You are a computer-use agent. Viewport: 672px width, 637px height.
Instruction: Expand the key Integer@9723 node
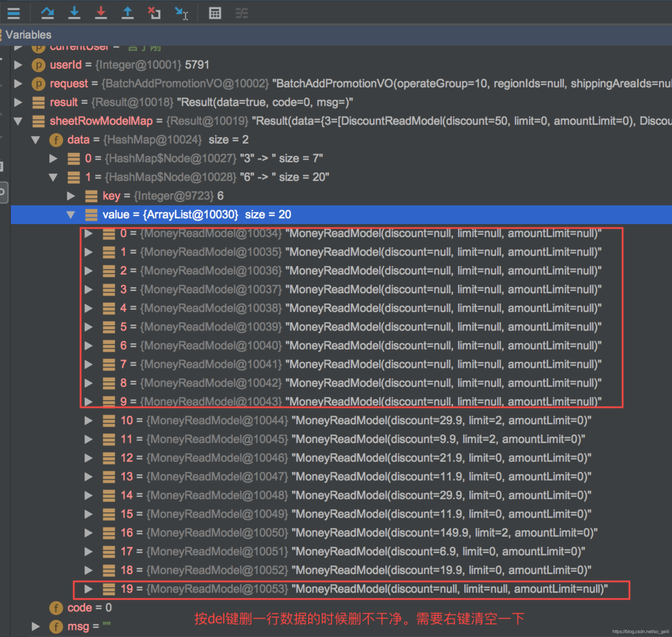point(71,196)
